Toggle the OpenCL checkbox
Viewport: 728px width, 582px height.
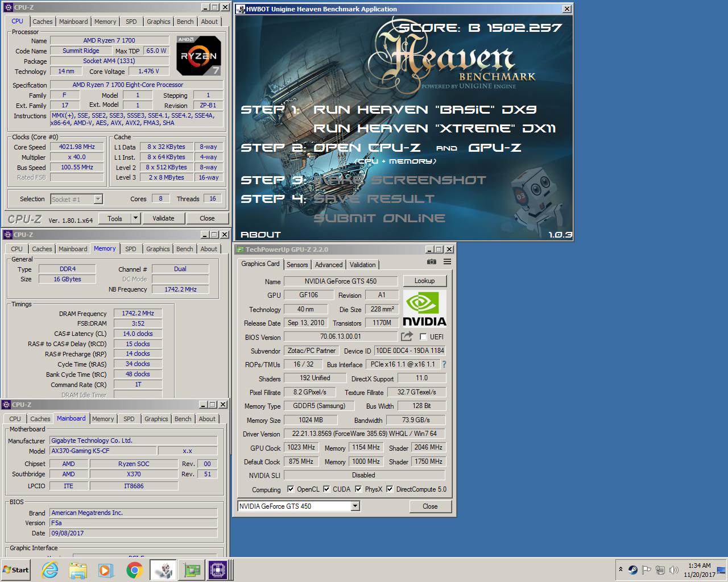click(291, 489)
